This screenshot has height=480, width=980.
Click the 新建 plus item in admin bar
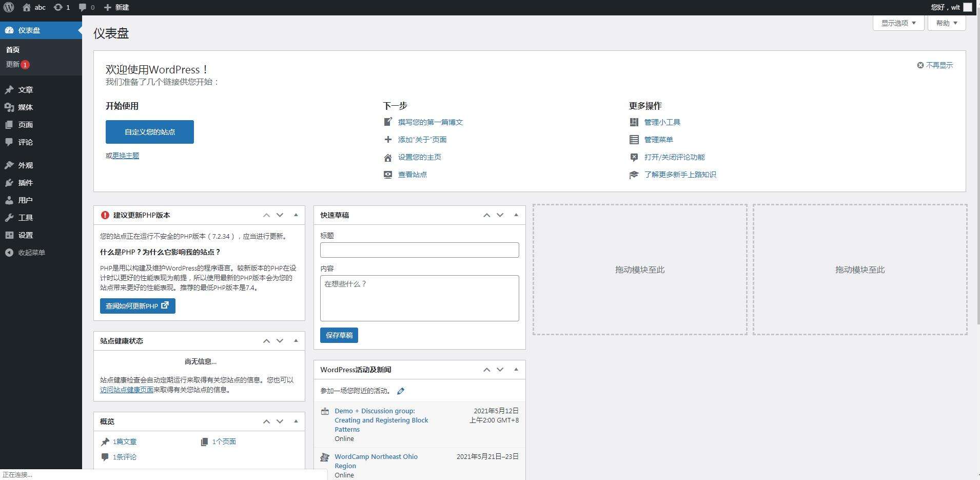tap(116, 7)
